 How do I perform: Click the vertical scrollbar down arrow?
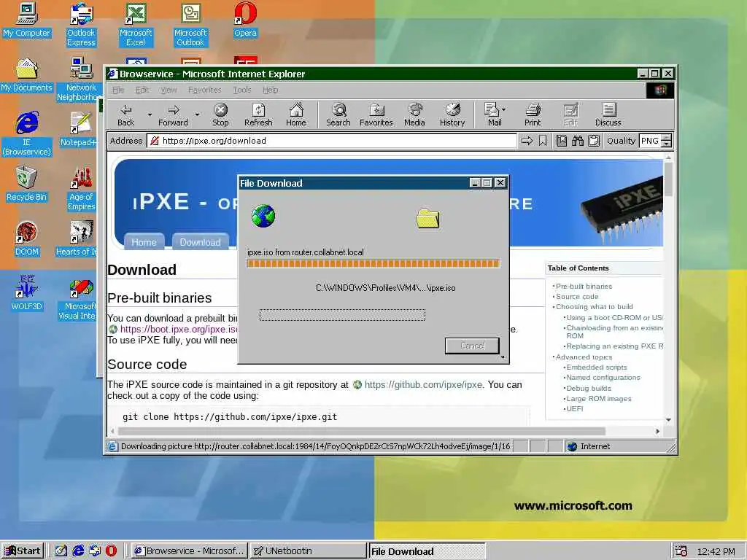[668, 419]
